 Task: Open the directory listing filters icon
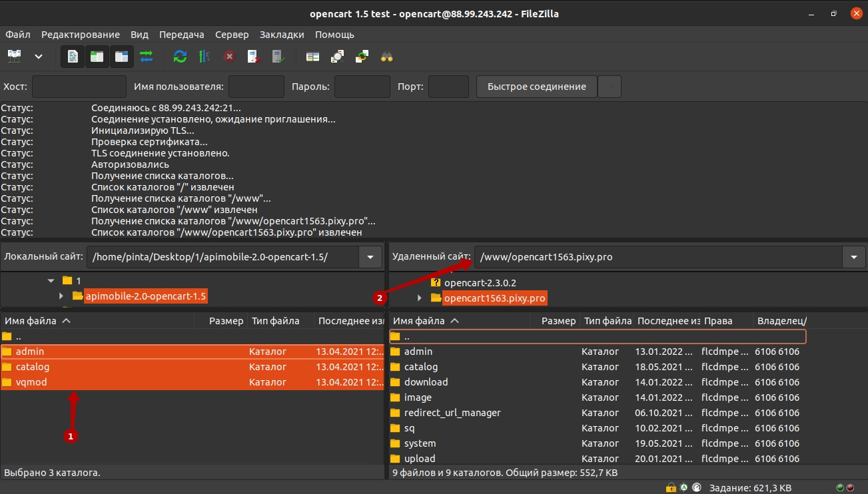tap(312, 57)
